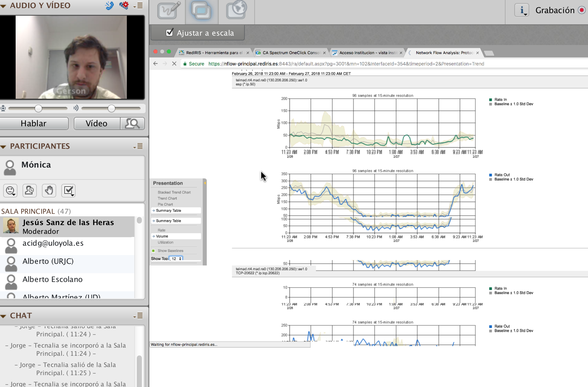The width and height of the screenshot is (588, 387).
Task: Raise hand using the hand icon
Action: point(49,190)
